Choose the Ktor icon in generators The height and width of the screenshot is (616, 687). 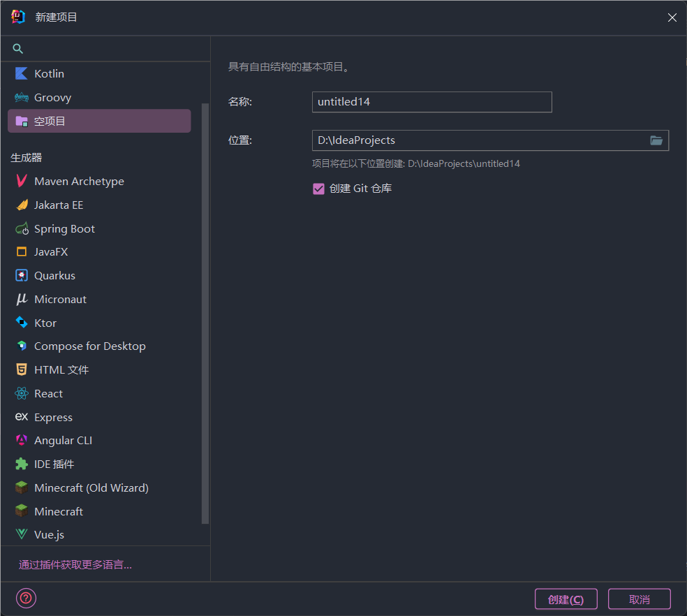pyautogui.click(x=22, y=323)
